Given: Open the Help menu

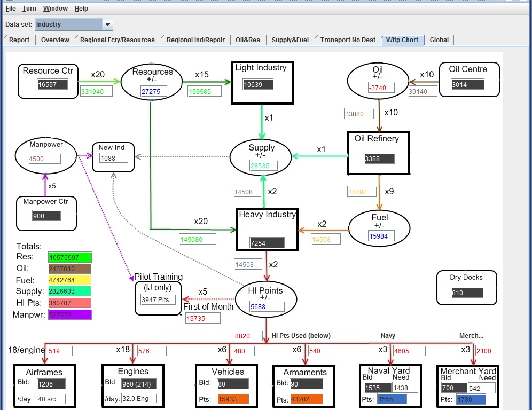Looking at the screenshot, I should 81,9.
